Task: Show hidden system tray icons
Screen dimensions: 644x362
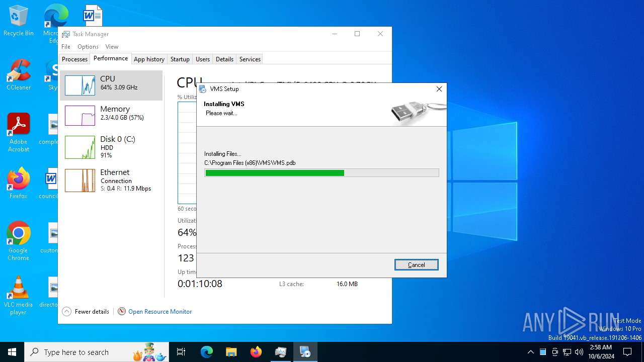Action: (x=530, y=352)
